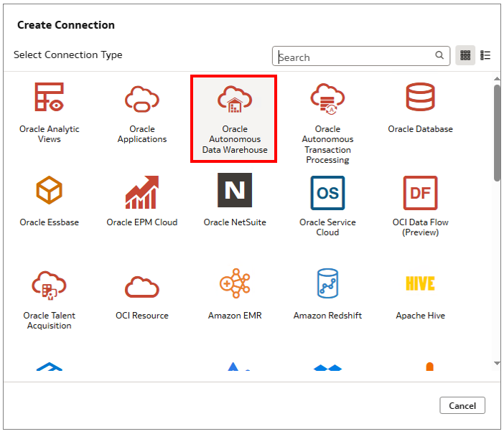Viewport: 504px width, 434px height.
Task: Pick the OCI Resource cloud icon
Action: pyautogui.click(x=142, y=286)
